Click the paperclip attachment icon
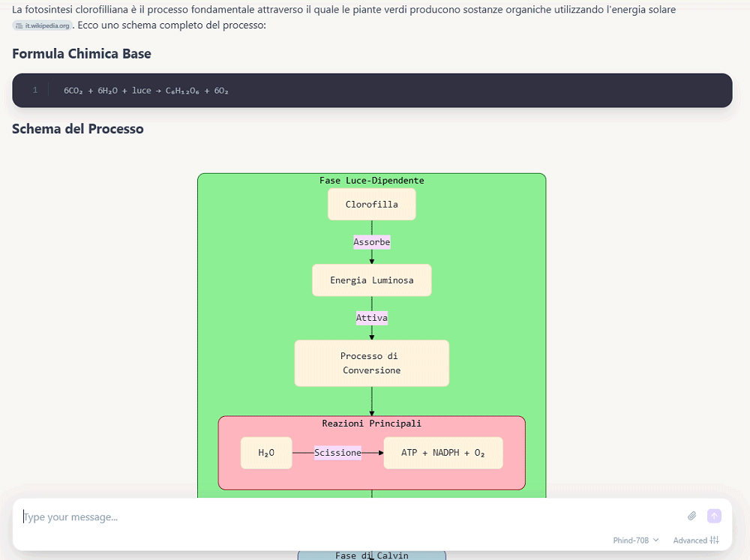The height and width of the screenshot is (560, 750). [691, 516]
